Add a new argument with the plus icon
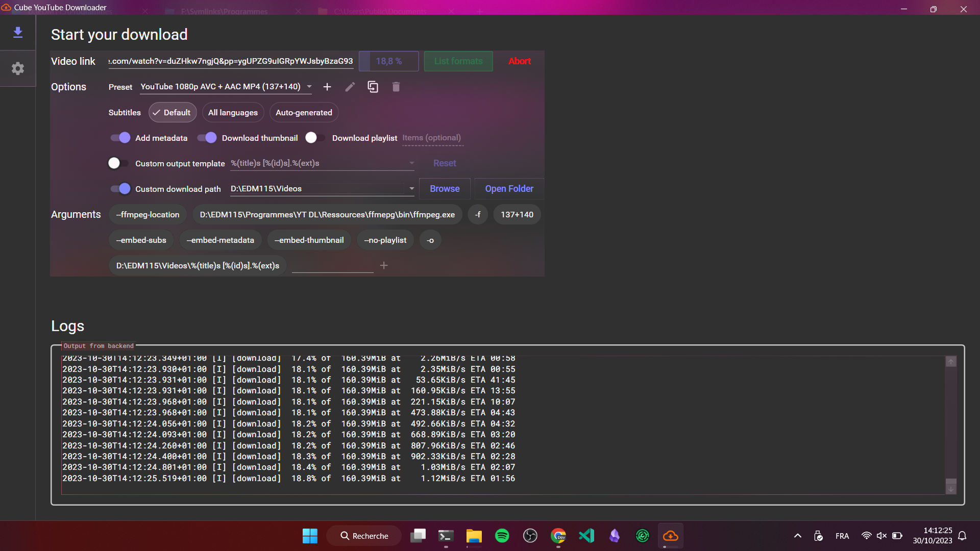Screen dimensions: 980x551 384,265
